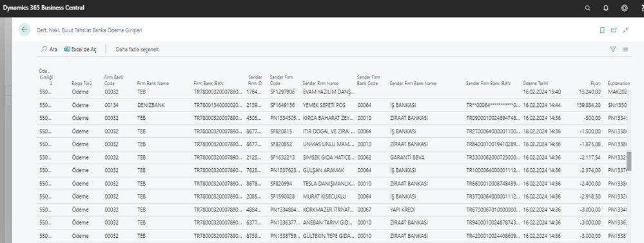Click the sender code SF1590028
644x243 pixels.
tap(282, 197)
